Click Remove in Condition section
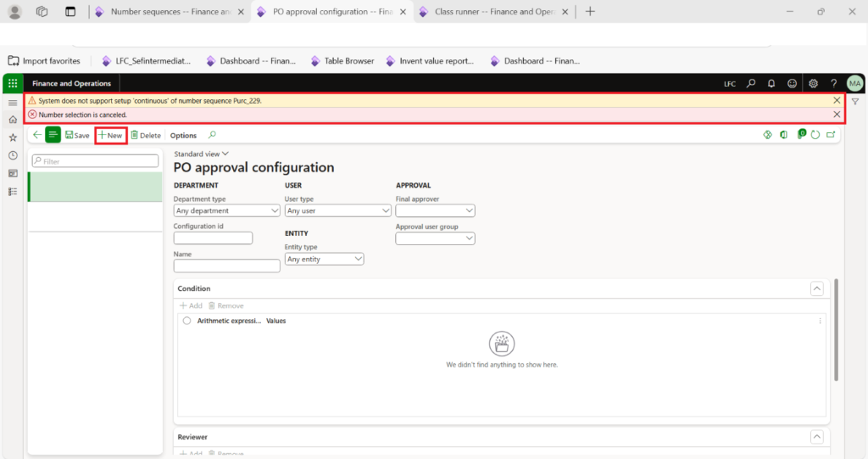The height and width of the screenshot is (459, 868). coord(225,305)
